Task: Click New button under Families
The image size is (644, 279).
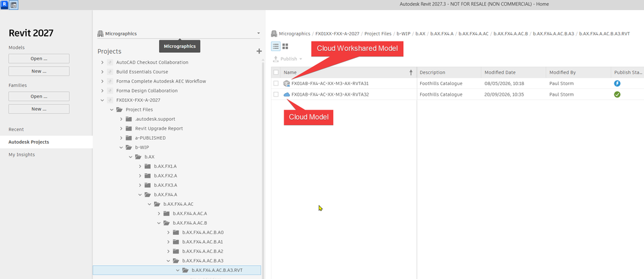Action: [x=39, y=109]
